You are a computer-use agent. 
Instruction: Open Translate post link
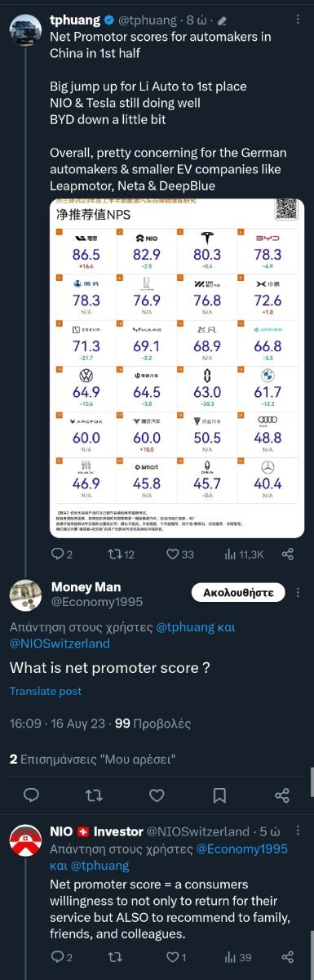[46, 691]
